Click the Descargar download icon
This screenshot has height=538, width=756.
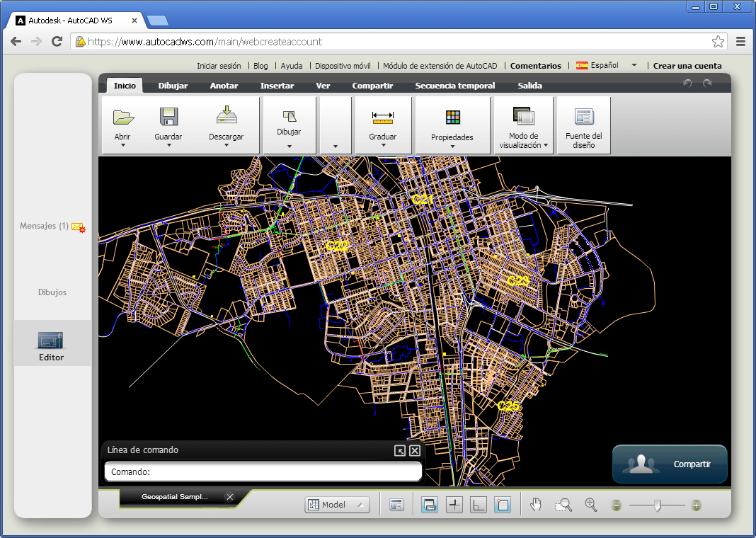(x=227, y=115)
